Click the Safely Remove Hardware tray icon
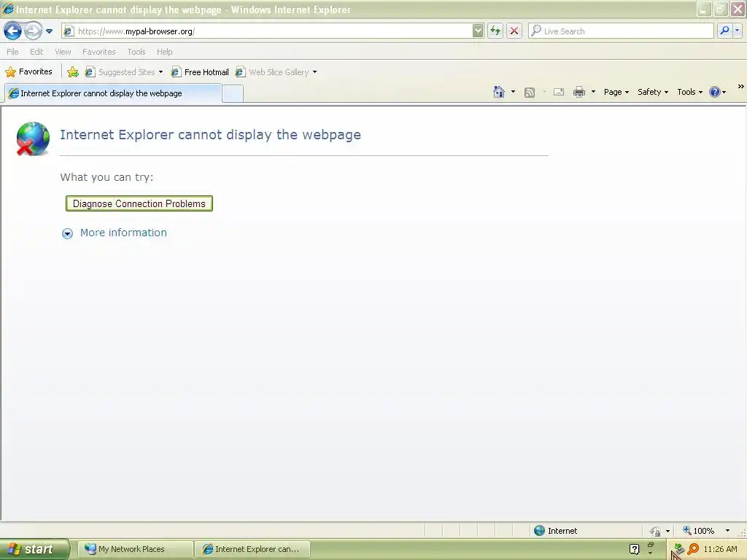Screen dimensions: 747x560 click(x=679, y=549)
